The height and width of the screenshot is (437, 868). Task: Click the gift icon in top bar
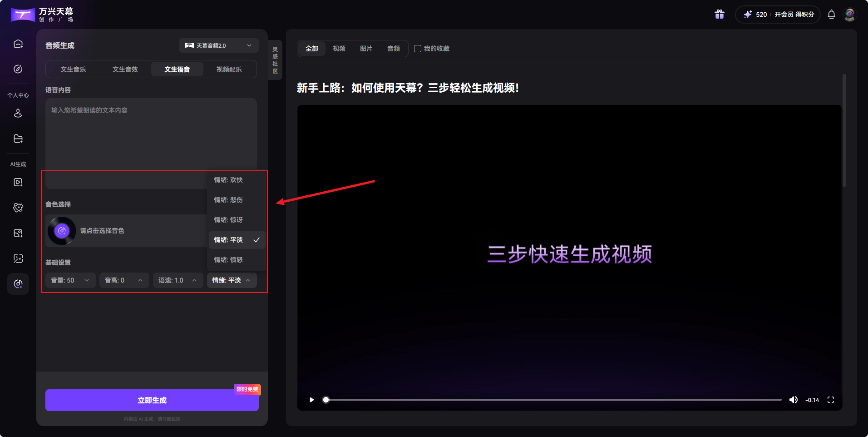click(719, 14)
